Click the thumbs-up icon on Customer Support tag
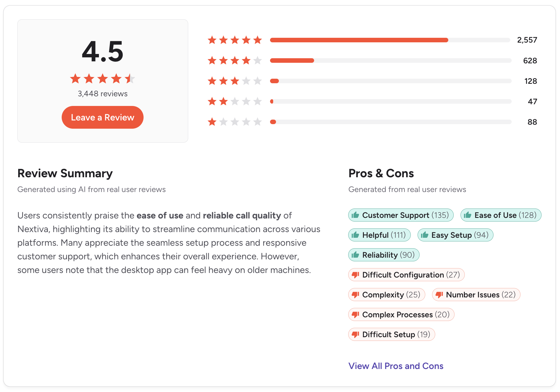The height and width of the screenshot is (392, 560). (356, 215)
